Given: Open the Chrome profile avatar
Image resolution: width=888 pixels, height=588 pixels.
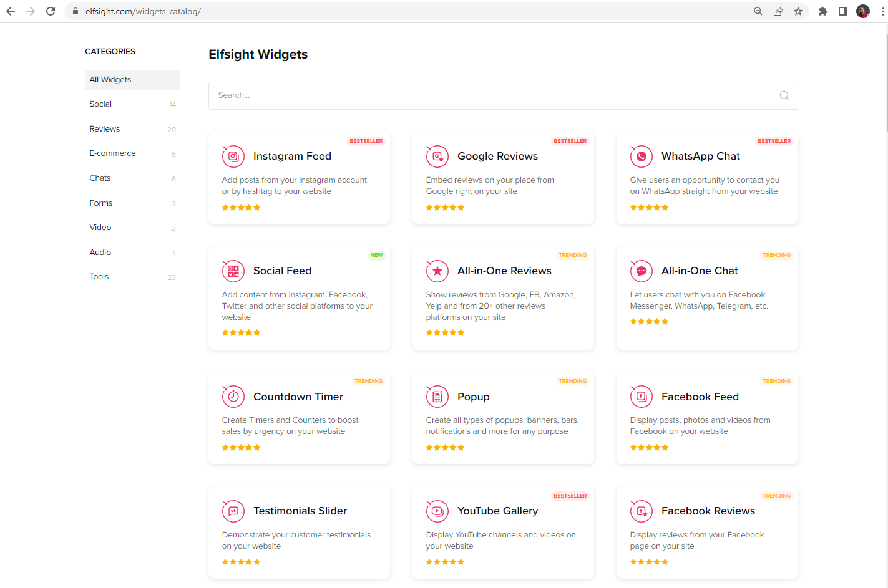Looking at the screenshot, I should pyautogui.click(x=863, y=11).
